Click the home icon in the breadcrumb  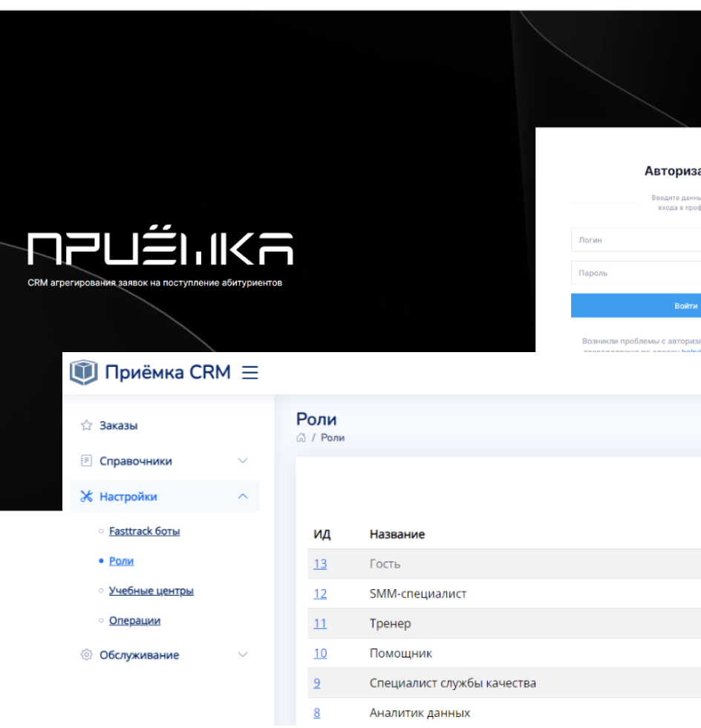click(x=301, y=438)
